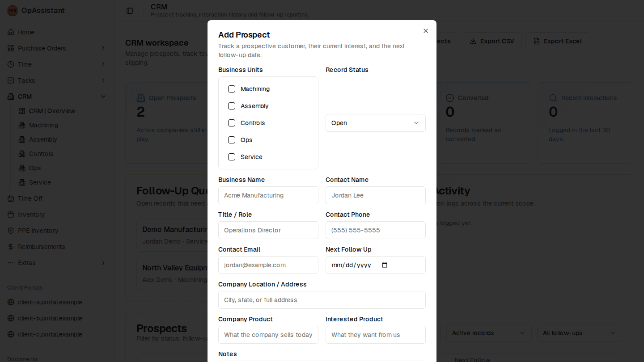The width and height of the screenshot is (644, 362).
Task: Click the Converted check-circle icon
Action: 450,98
